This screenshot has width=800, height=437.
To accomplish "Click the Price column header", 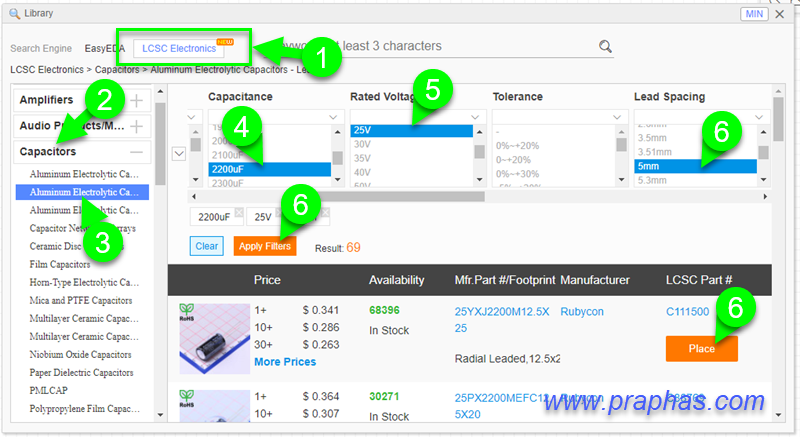I will pyautogui.click(x=267, y=280).
